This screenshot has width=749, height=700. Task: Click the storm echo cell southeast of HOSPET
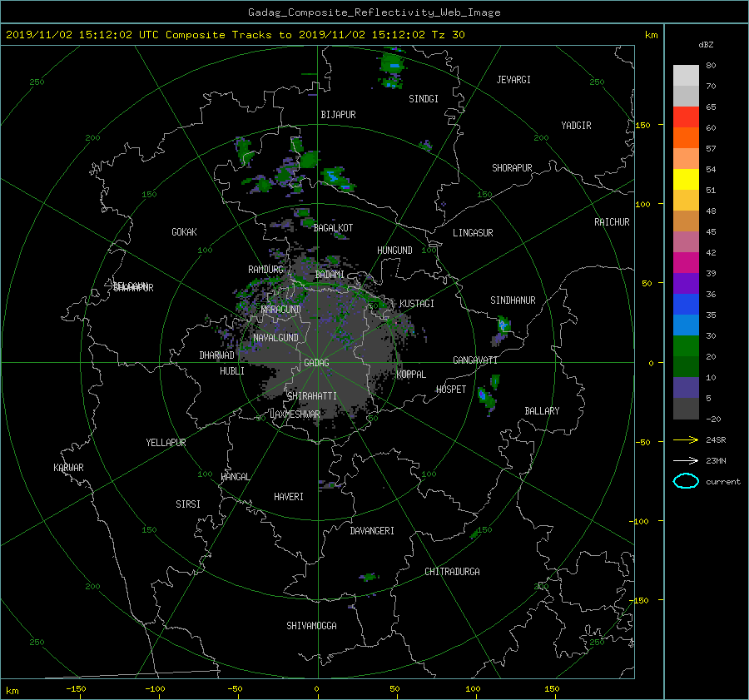488,398
